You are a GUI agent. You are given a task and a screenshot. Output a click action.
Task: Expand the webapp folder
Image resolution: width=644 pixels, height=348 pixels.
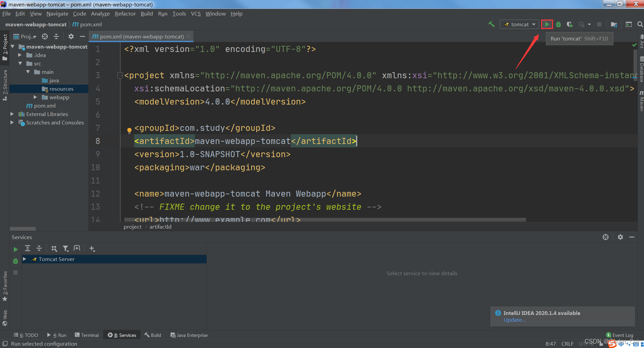(x=35, y=97)
